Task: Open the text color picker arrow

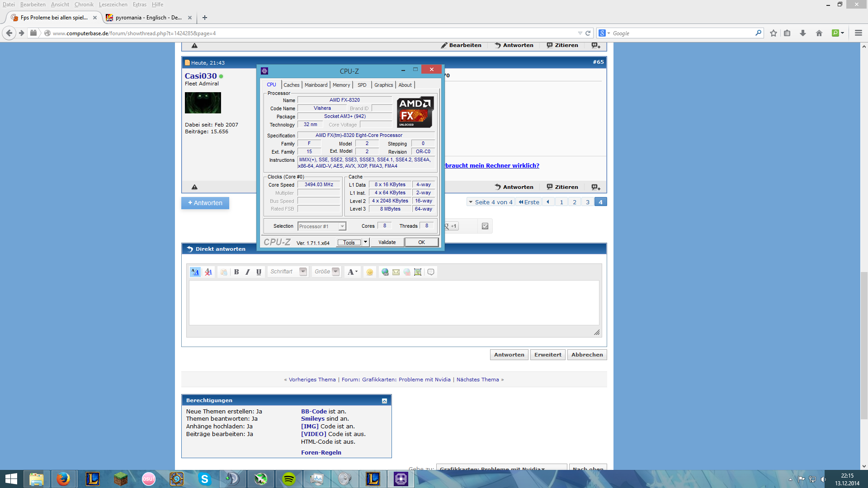Action: click(x=357, y=272)
